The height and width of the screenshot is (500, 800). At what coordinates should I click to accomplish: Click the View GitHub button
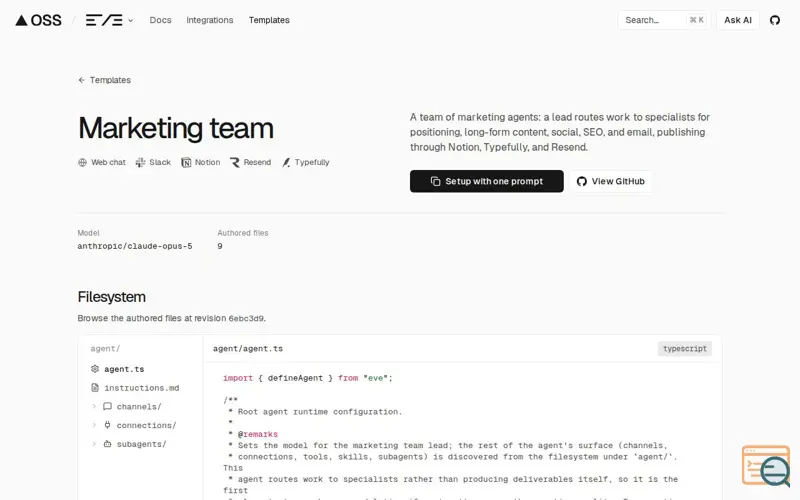[x=611, y=181]
